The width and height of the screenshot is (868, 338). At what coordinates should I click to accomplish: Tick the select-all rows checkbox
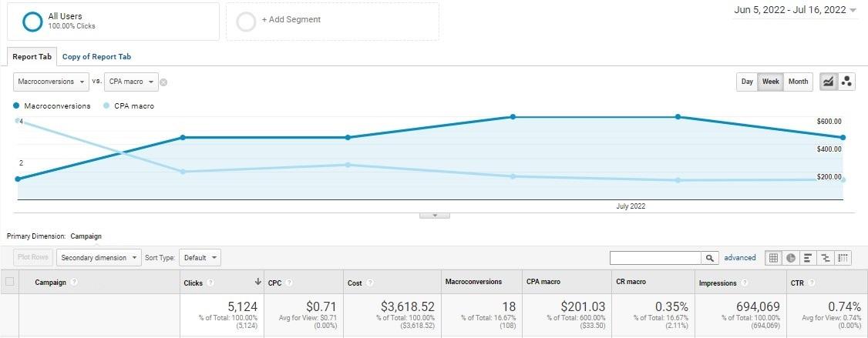click(x=9, y=282)
